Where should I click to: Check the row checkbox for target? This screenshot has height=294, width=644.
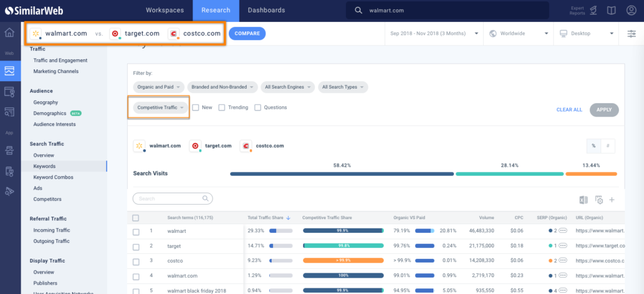[136, 247]
